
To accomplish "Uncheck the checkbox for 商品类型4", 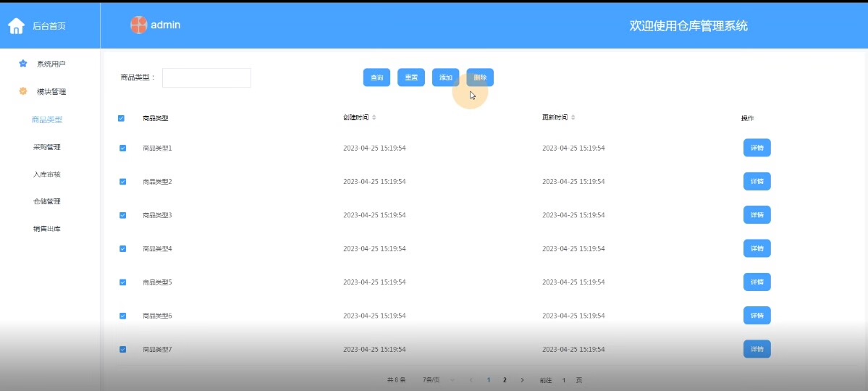I will click(x=123, y=248).
